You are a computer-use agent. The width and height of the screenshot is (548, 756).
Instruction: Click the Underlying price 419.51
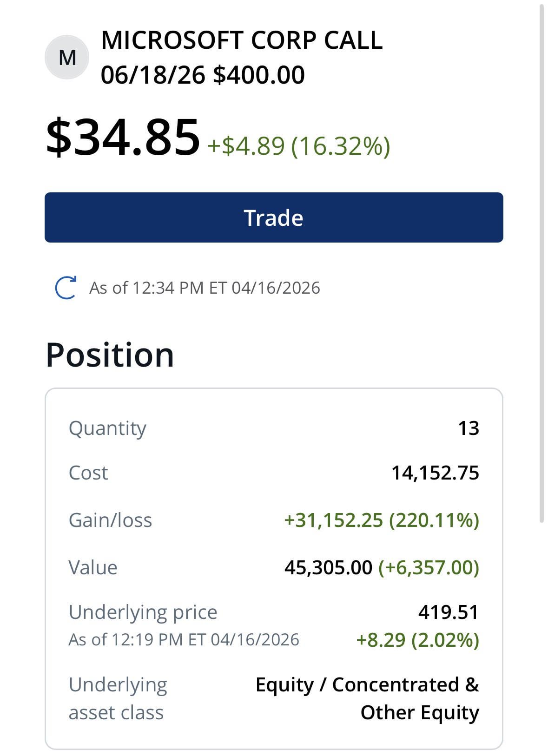[448, 612]
